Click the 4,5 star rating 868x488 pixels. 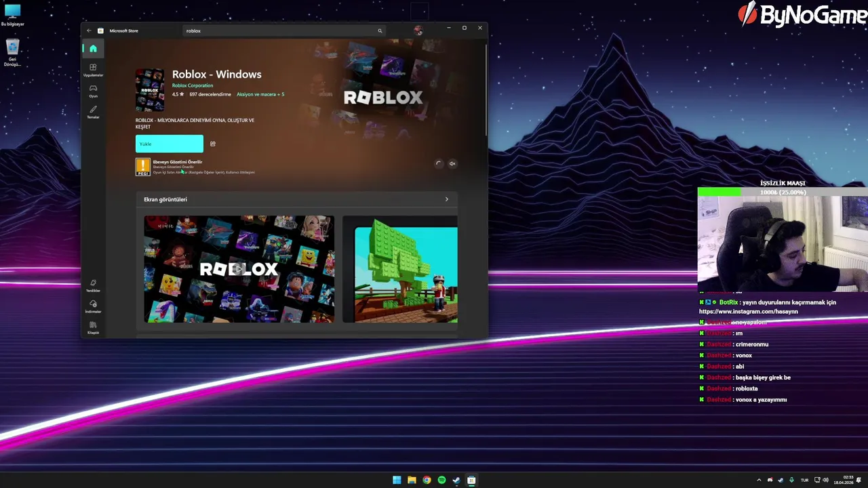pyautogui.click(x=178, y=94)
